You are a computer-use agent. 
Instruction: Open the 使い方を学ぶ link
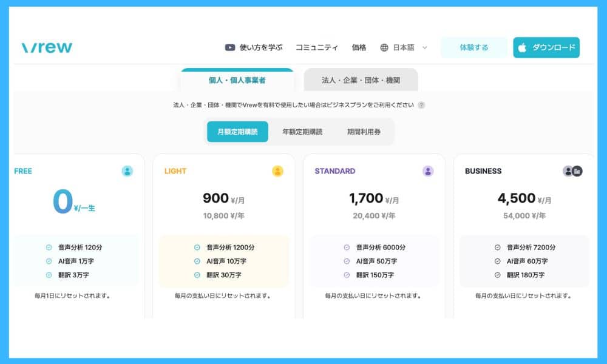[x=261, y=47]
